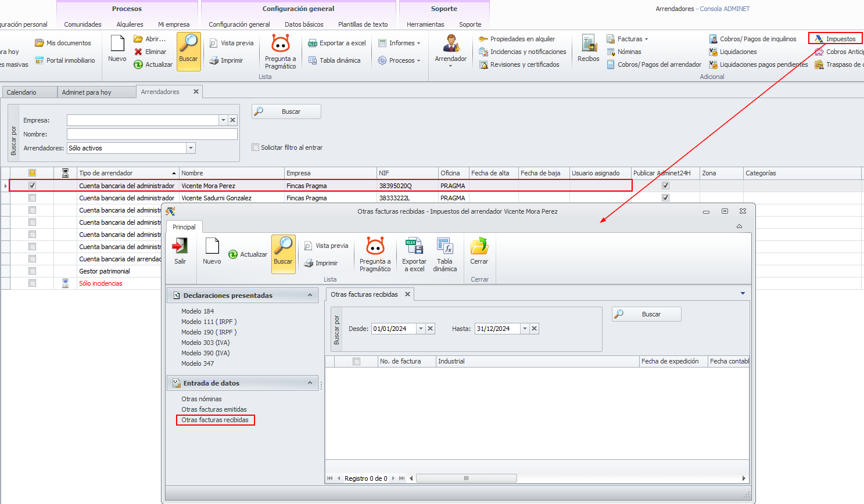Open Portal inmobiliario
864x504 pixels.
point(65,60)
